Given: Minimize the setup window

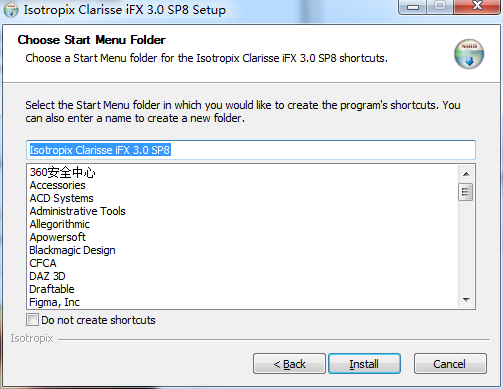Looking at the screenshot, I should click(x=412, y=7).
